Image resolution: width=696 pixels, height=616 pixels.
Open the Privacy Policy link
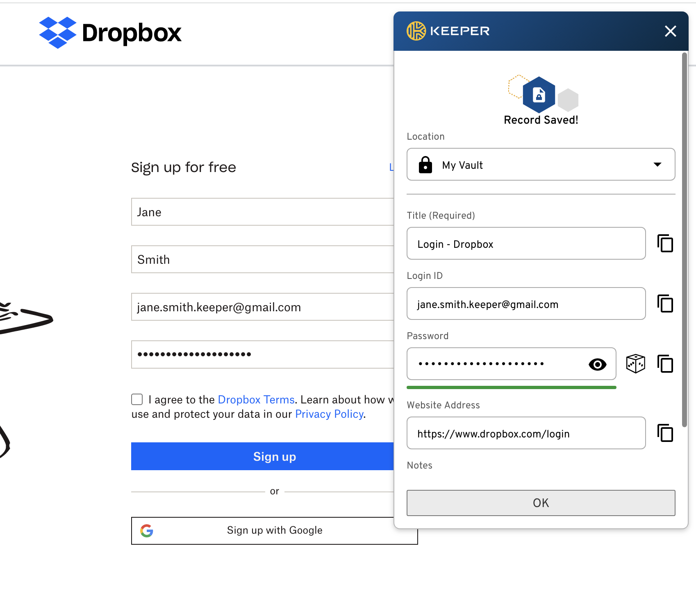click(329, 414)
